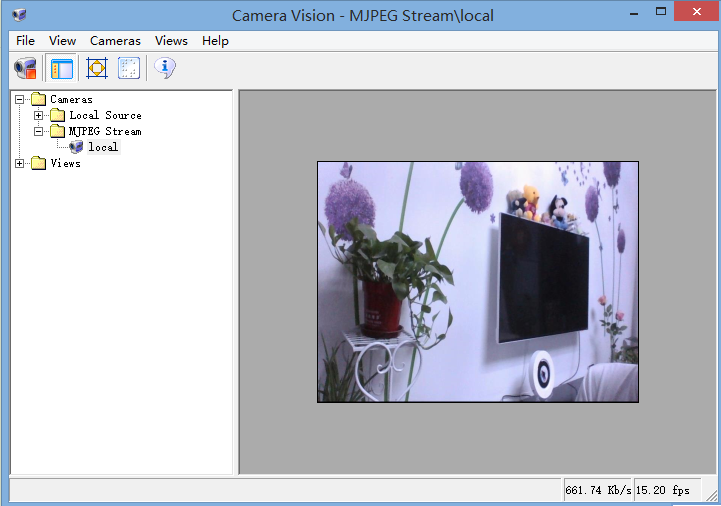Select the local camera entry

point(103,147)
